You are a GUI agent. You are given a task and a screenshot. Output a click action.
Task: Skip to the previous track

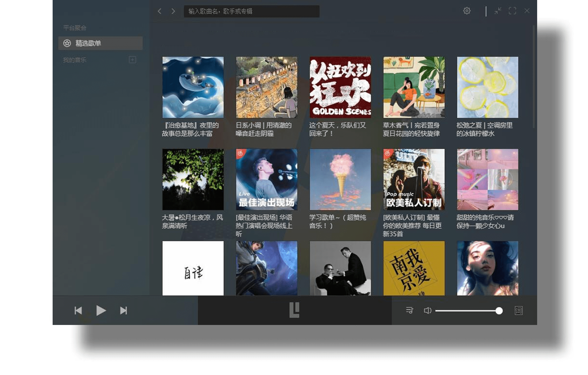click(78, 311)
